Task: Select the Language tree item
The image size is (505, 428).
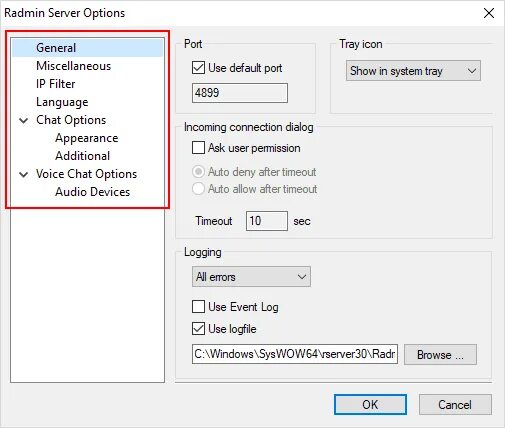Action: pyautogui.click(x=62, y=102)
